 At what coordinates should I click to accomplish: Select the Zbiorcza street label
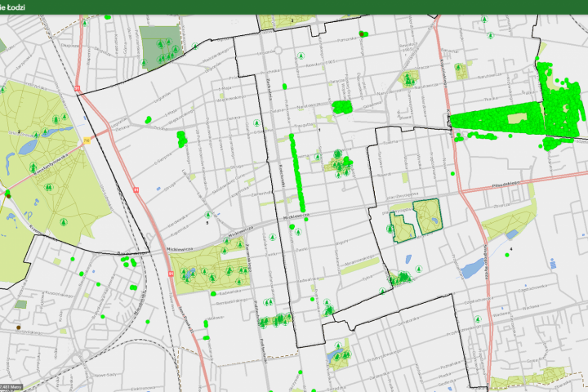[x=502, y=206]
